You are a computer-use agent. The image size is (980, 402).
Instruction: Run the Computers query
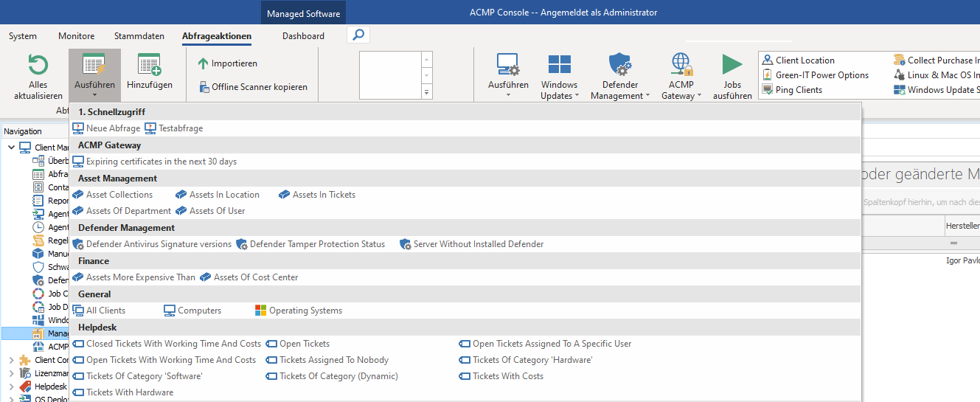(x=192, y=311)
